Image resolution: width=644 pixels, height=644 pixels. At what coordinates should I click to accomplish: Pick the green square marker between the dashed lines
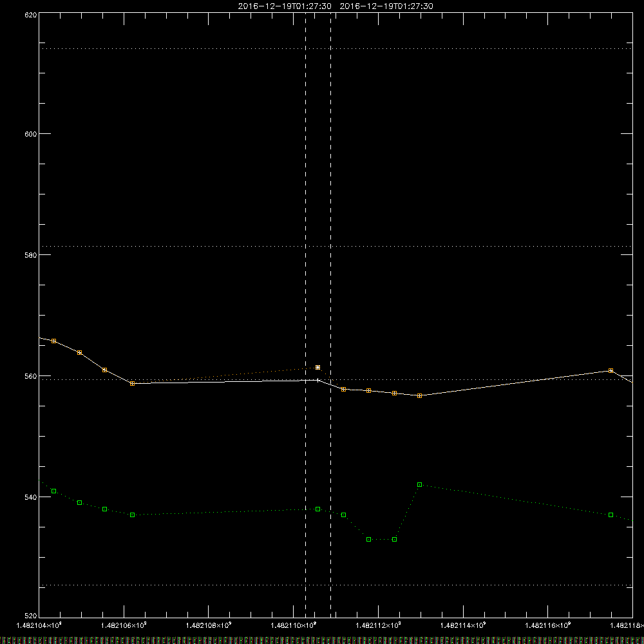click(x=318, y=509)
